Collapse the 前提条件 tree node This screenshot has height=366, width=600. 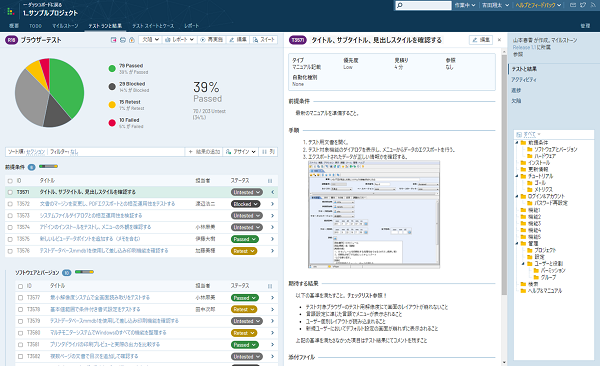(x=517, y=142)
